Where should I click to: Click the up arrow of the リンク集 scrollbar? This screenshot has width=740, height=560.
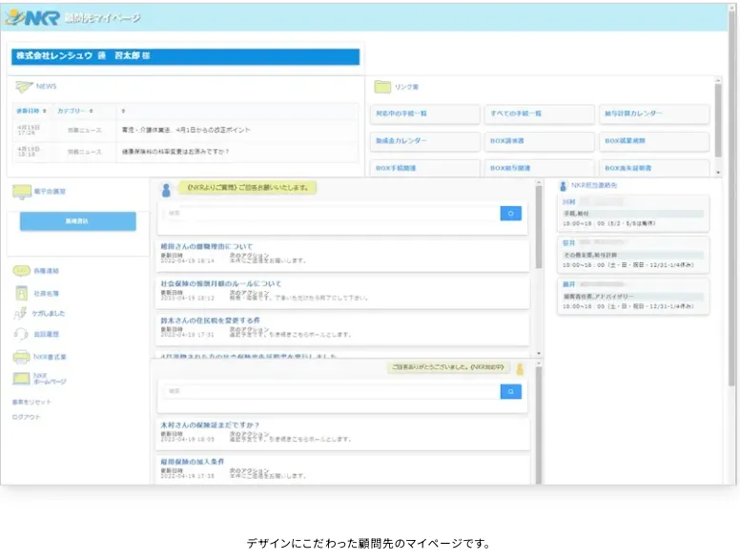click(x=718, y=80)
